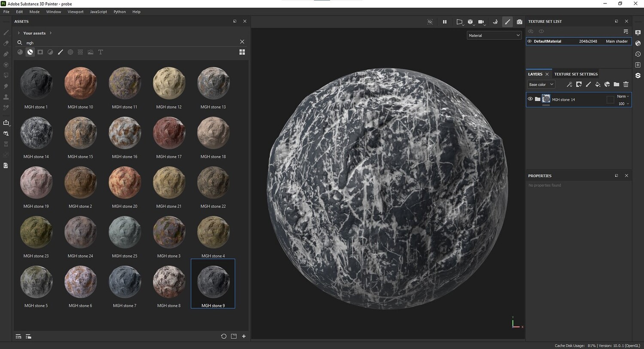Select the Clone stamp tool
This screenshot has height=349, width=644.
pos(6,97)
